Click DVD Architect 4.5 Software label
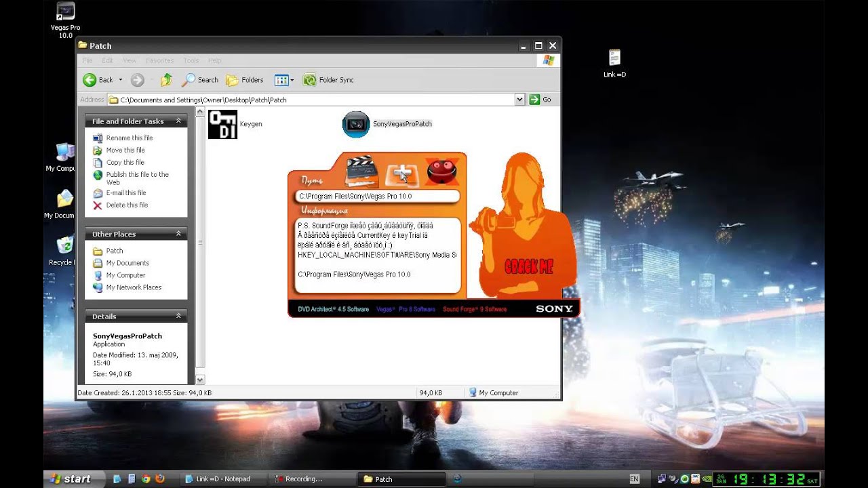Screen dimensions: 868x488 [x=333, y=309]
